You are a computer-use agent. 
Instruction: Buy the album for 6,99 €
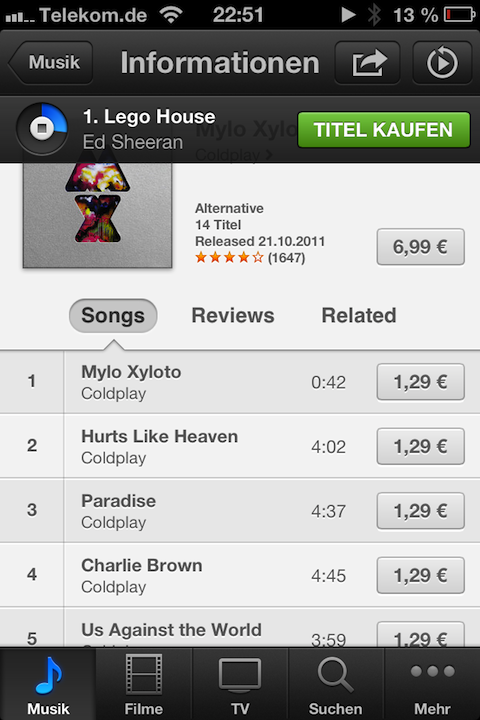tap(420, 247)
